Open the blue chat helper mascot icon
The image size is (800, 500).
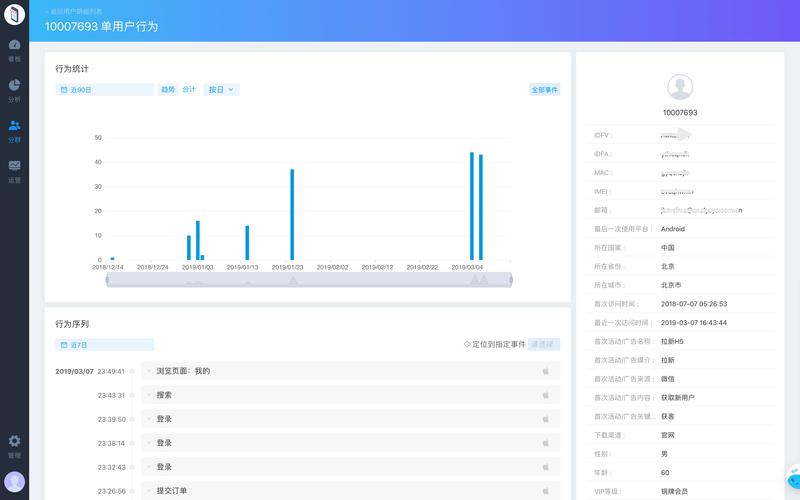792,480
